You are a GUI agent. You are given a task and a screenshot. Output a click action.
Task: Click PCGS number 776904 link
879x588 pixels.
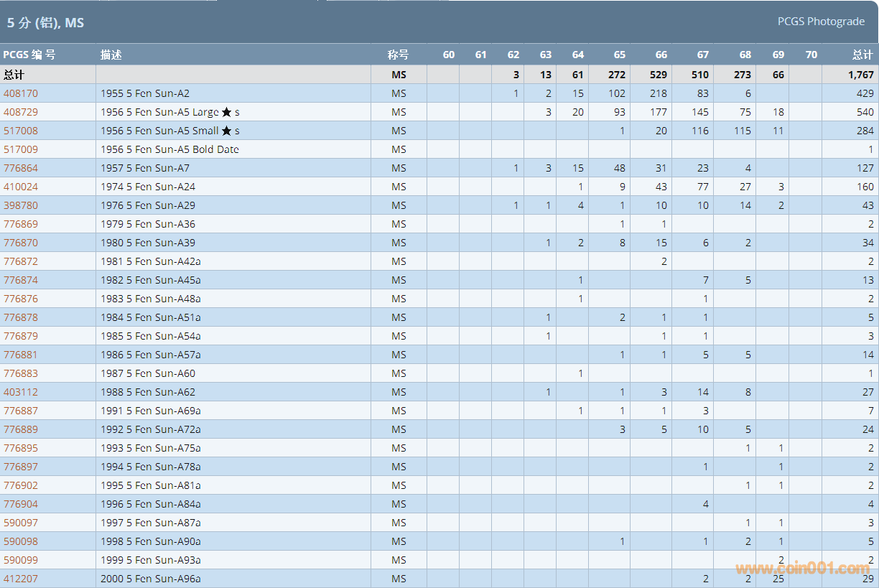point(21,504)
